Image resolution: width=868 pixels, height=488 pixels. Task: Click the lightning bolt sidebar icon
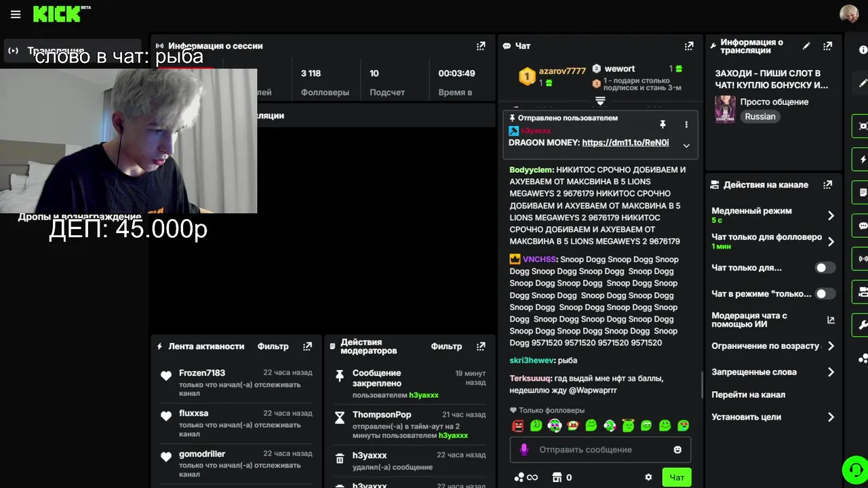(x=863, y=159)
